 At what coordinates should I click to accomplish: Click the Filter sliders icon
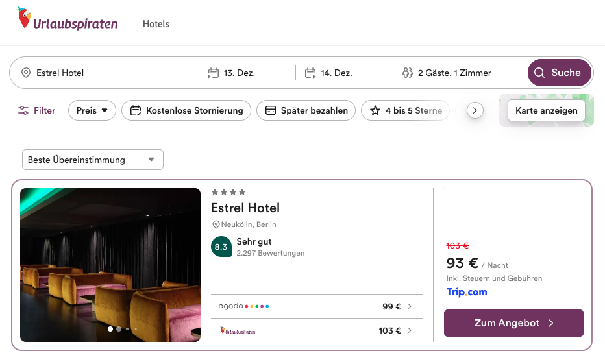click(23, 110)
